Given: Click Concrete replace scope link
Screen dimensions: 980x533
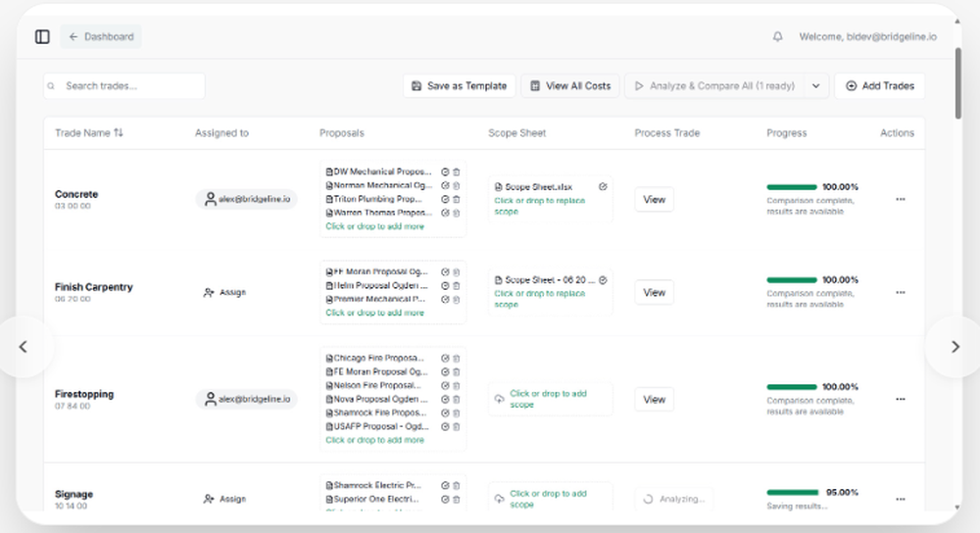Looking at the screenshot, I should click(540, 206).
